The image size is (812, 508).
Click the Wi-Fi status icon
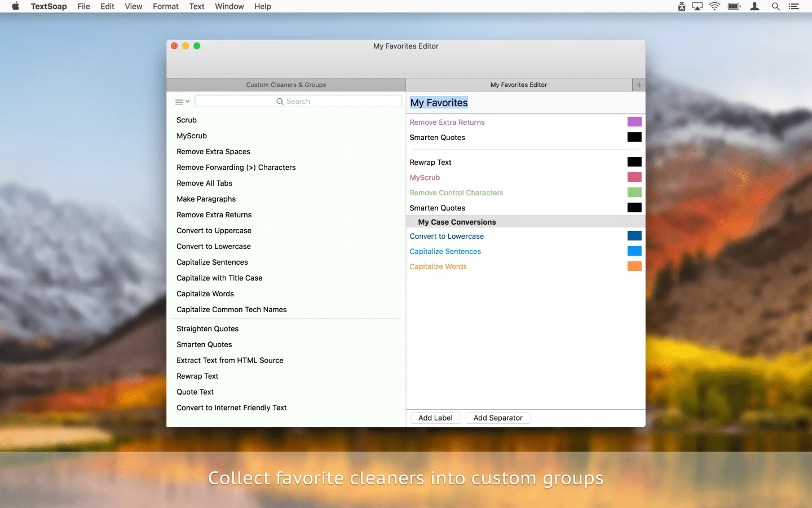(x=714, y=6)
